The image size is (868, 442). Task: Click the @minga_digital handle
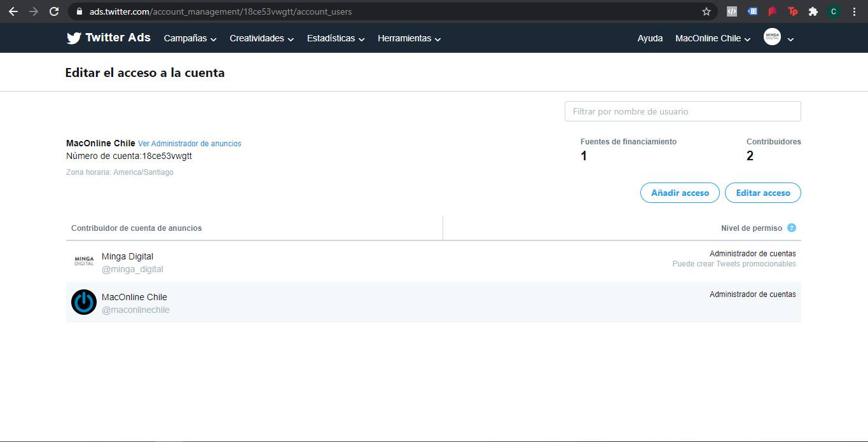point(132,269)
